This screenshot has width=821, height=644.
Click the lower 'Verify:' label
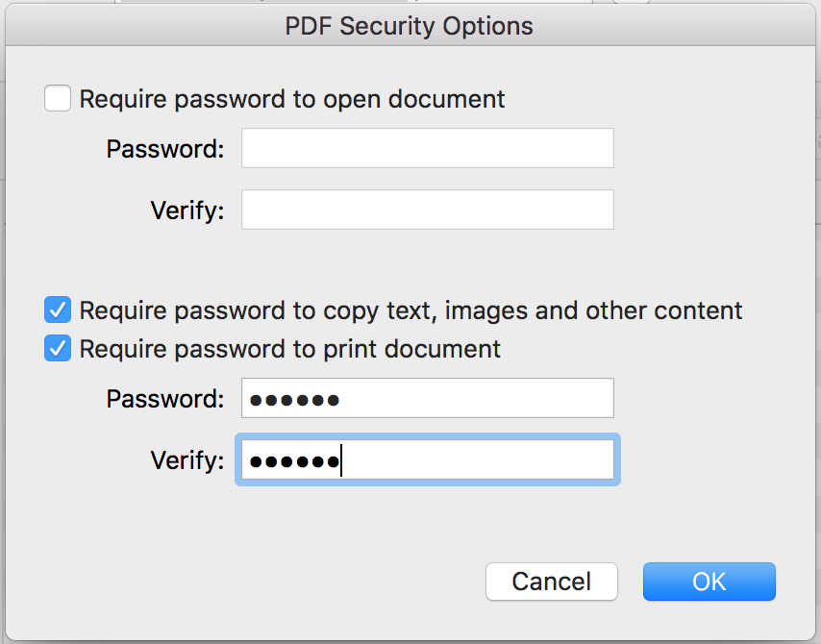click(187, 460)
